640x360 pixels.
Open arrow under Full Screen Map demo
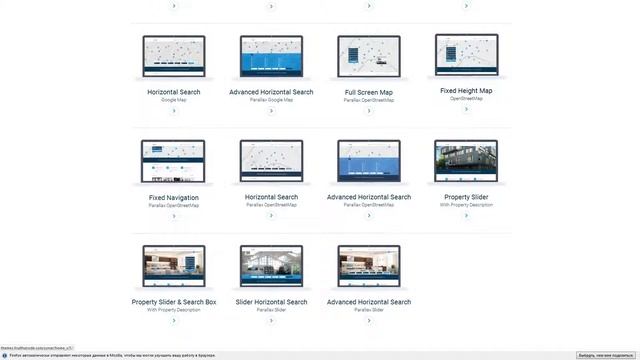(369, 111)
